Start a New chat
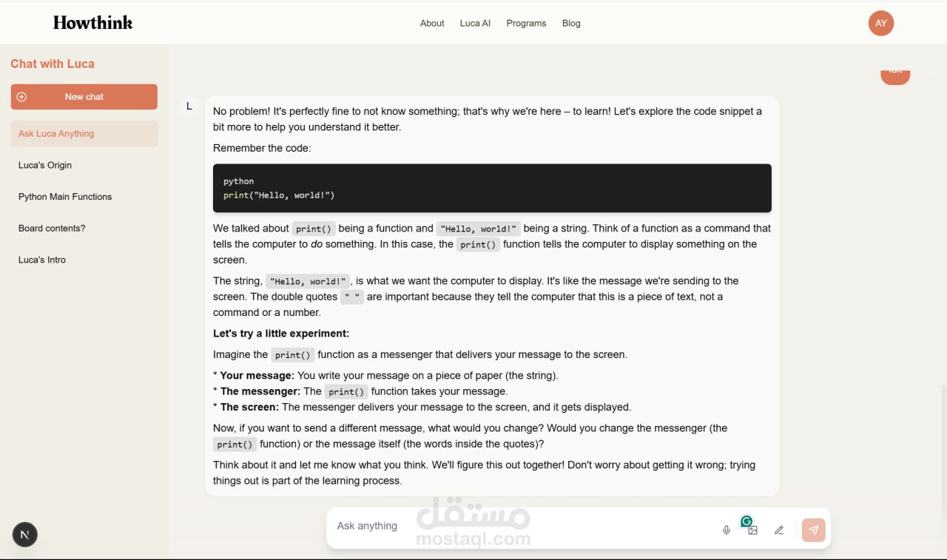The width and height of the screenshot is (947, 560). 84,97
